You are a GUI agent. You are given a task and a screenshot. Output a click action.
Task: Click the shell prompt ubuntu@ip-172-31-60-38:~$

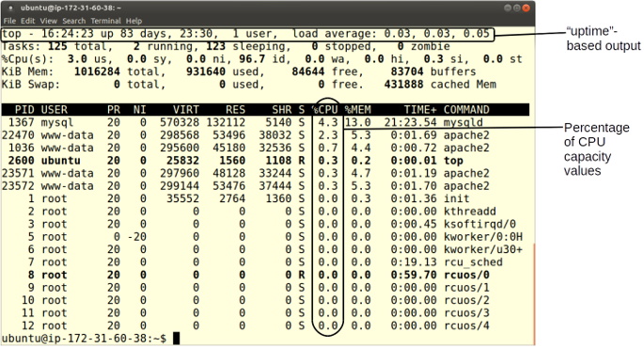coord(84,339)
